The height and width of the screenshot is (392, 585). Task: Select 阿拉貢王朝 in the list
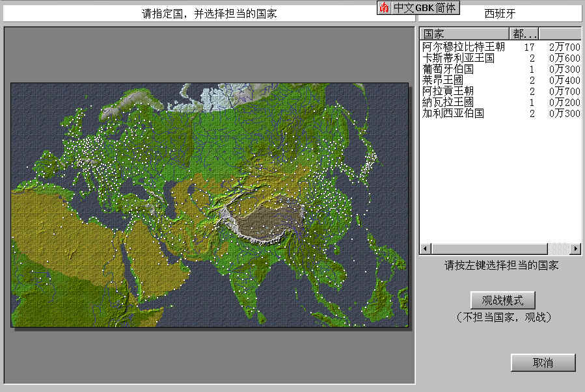(x=448, y=91)
